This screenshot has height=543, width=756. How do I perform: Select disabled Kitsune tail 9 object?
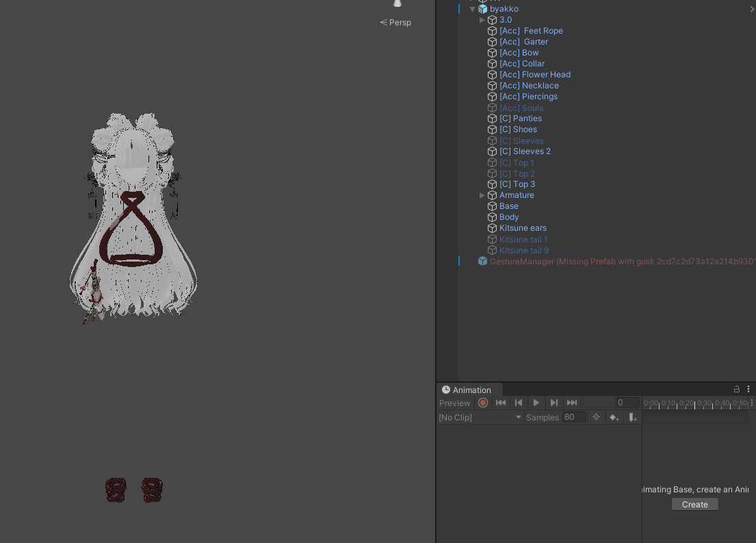point(523,251)
